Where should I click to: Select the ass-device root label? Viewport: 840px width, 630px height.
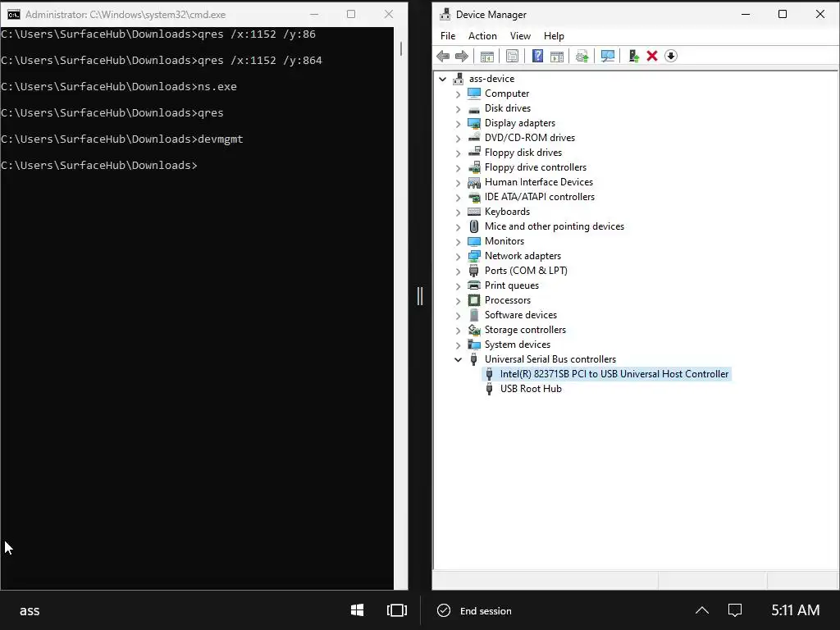click(491, 79)
